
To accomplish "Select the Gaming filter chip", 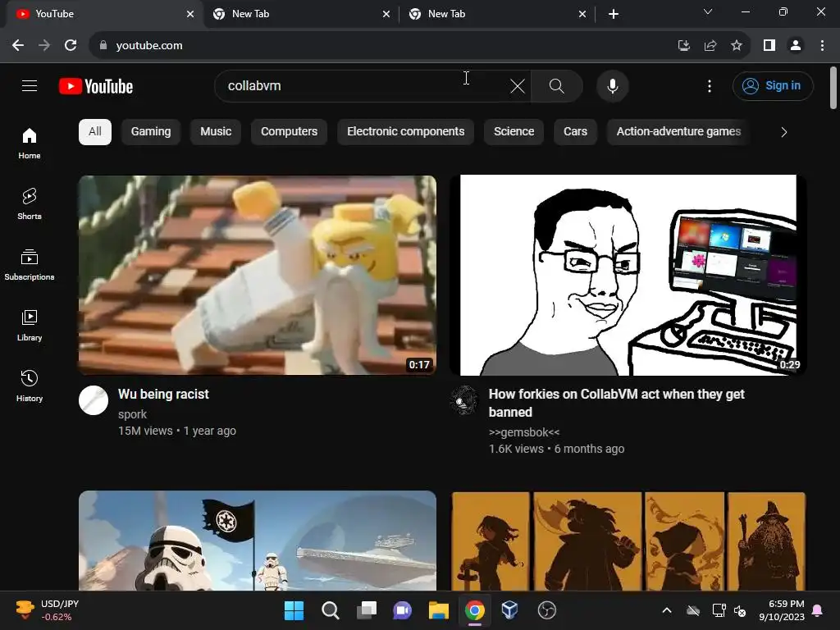I will [151, 132].
